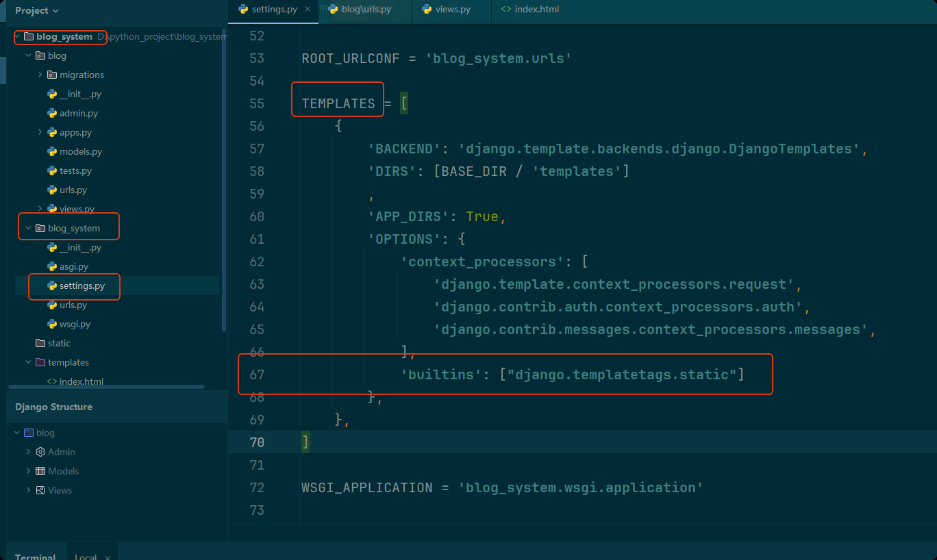Click the urls.py icon below tests.py
The height and width of the screenshot is (560, 937).
click(x=52, y=190)
